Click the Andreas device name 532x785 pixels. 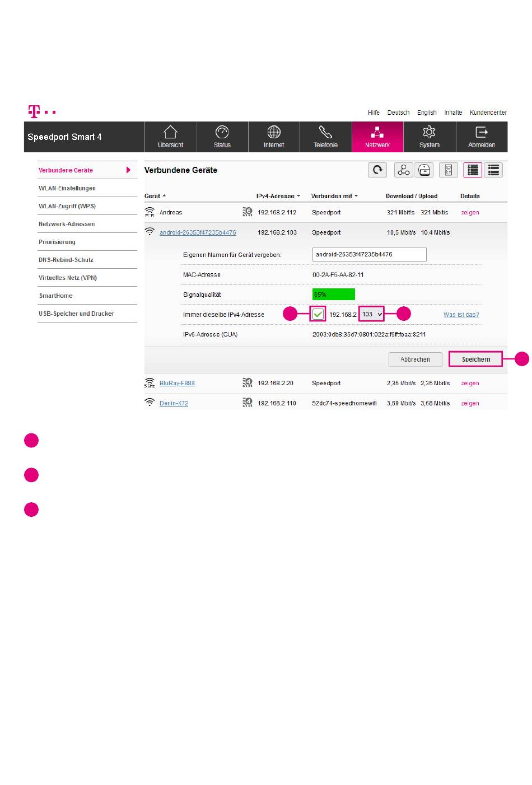tap(171, 212)
